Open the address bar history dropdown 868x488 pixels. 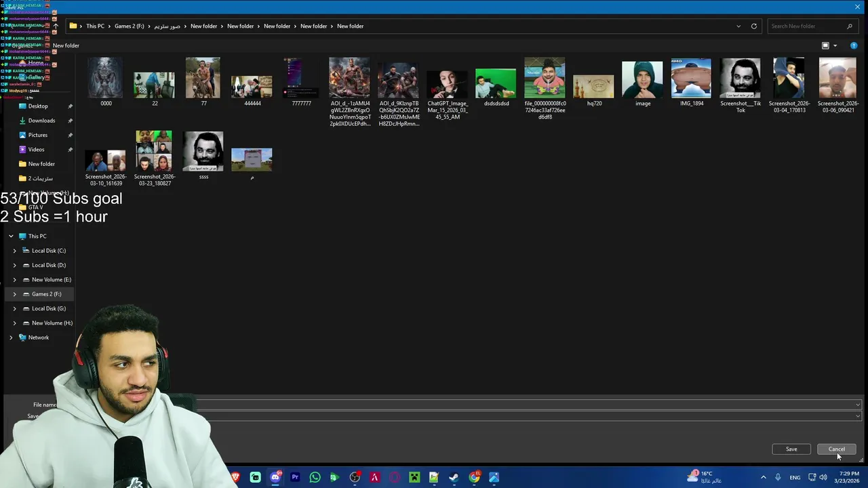point(738,26)
